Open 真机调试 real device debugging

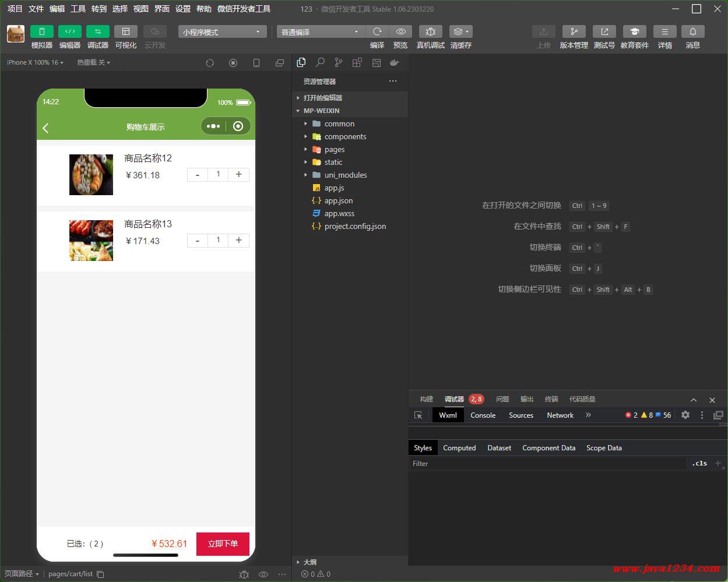431,31
